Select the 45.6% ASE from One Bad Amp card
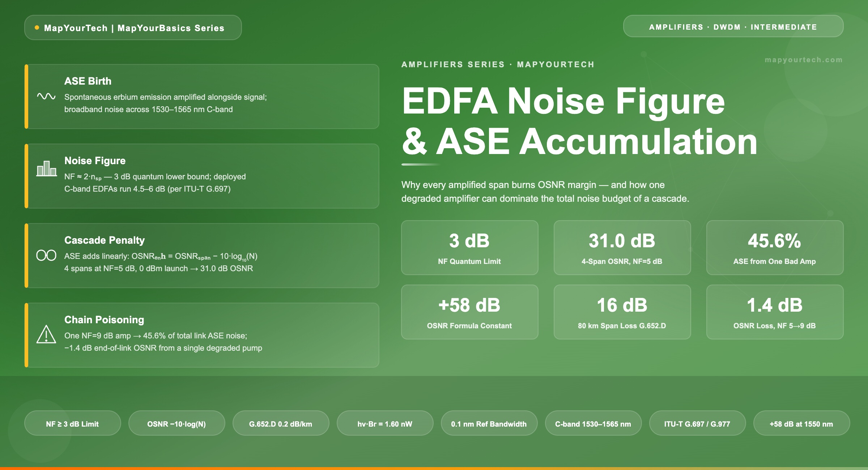The image size is (868, 470). point(775,248)
